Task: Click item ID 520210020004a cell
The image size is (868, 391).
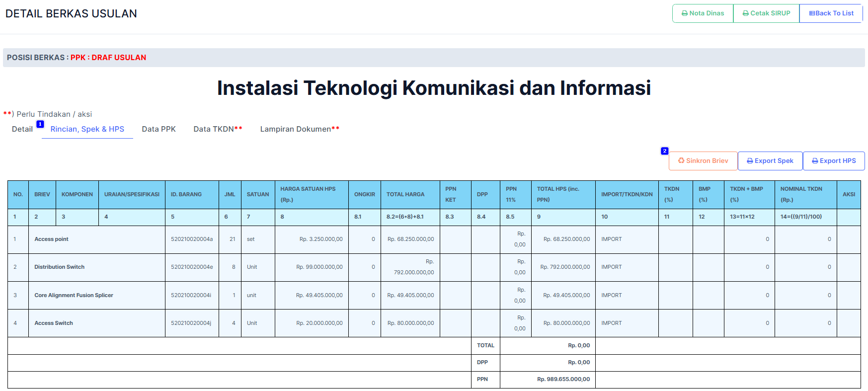Action: coord(192,239)
